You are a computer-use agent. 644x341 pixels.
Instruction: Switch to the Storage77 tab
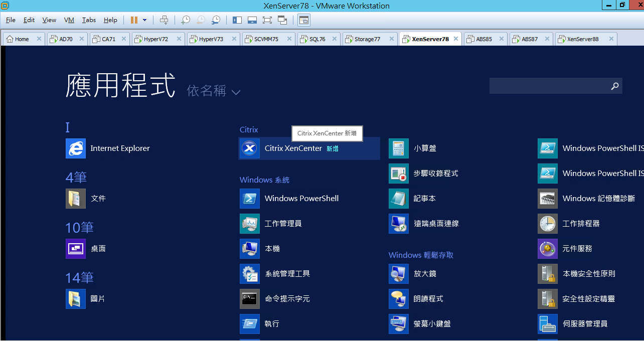coord(370,39)
